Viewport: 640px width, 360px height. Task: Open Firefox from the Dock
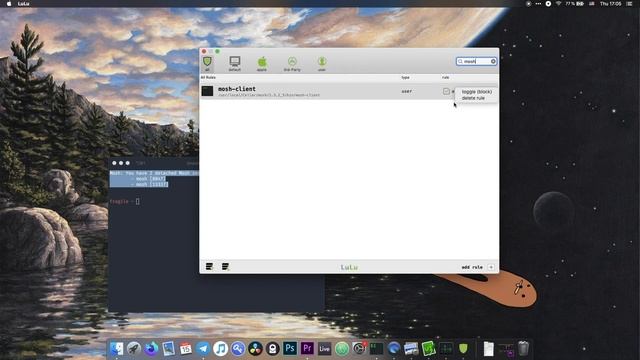click(x=151, y=349)
